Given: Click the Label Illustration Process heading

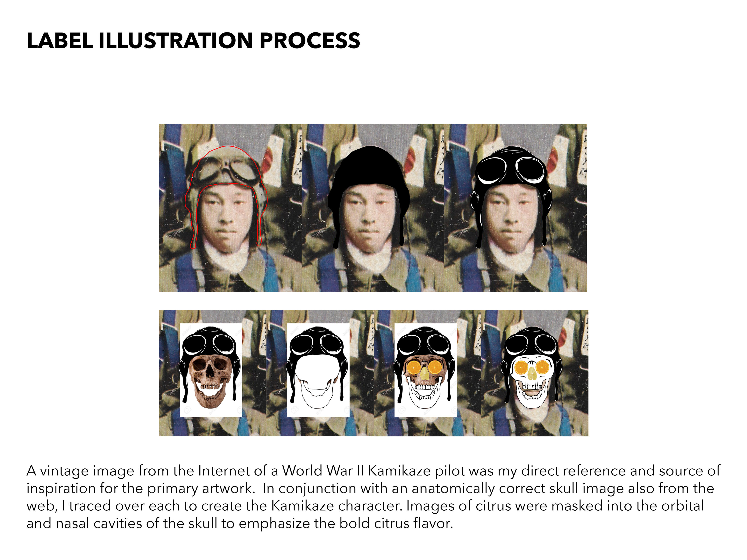Looking at the screenshot, I should click(193, 40).
